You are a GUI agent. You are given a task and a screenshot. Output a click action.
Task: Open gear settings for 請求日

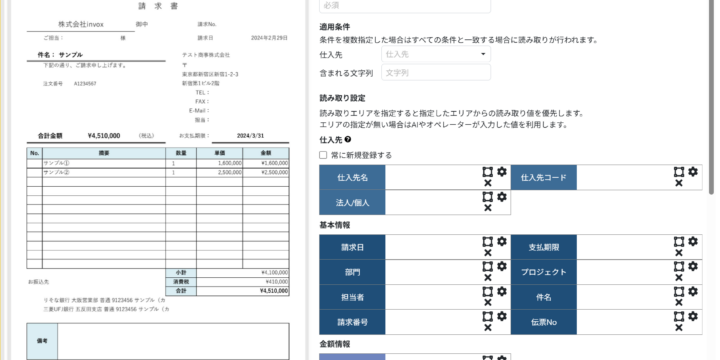point(502,242)
